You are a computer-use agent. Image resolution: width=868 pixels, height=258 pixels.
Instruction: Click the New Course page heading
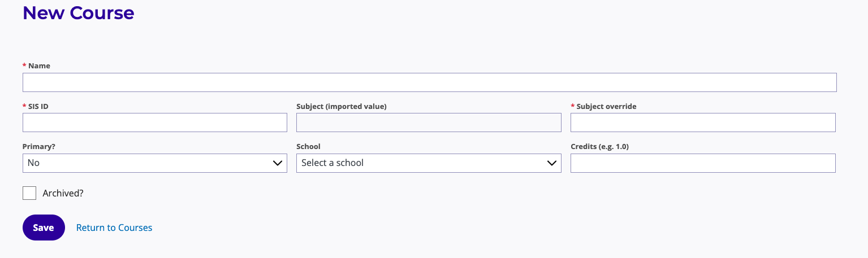(x=79, y=13)
